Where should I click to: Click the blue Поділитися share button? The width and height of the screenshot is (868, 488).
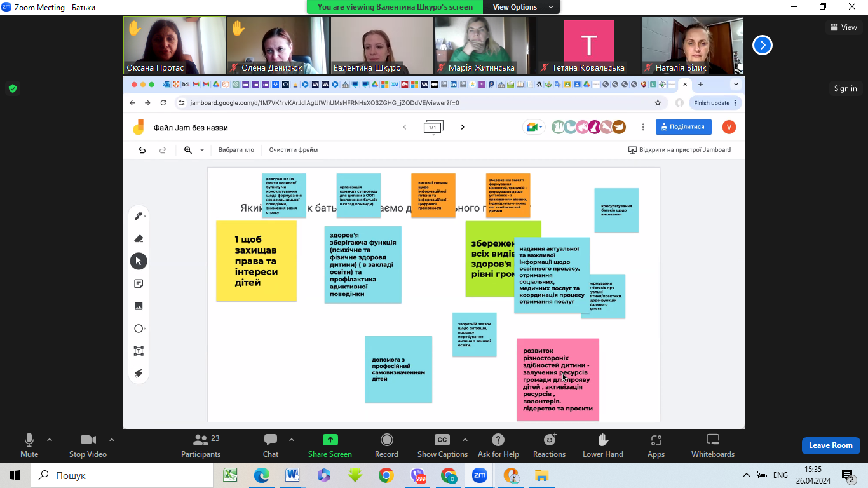(x=683, y=127)
